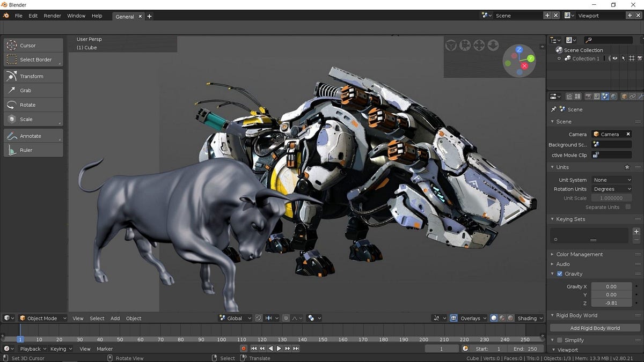644x362 pixels.
Task: Open the World properties tab
Action: [613, 97]
